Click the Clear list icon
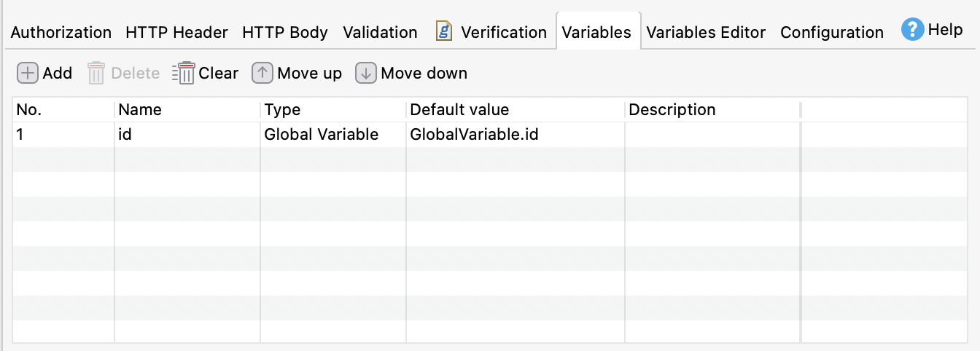Image resolution: width=980 pixels, height=351 pixels. click(184, 73)
